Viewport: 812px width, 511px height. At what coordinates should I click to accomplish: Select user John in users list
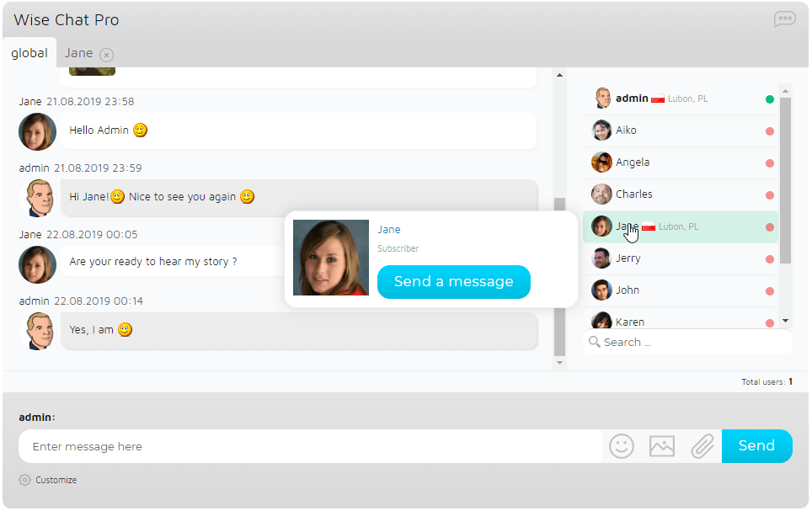point(681,290)
